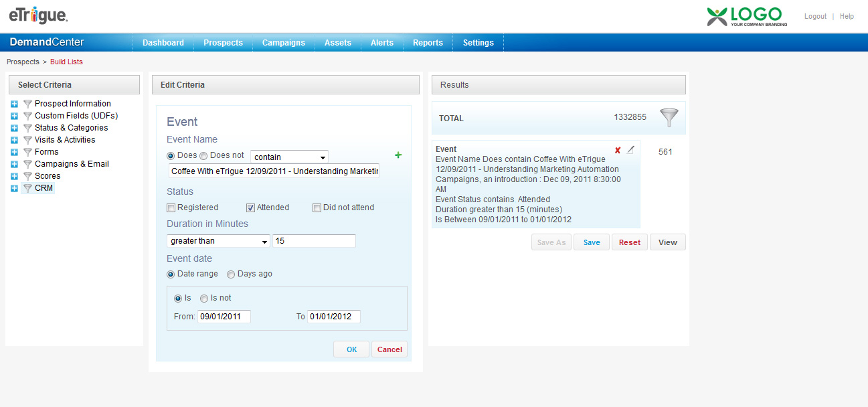Open the Alerts tab
This screenshot has height=407, width=868.
pos(382,43)
